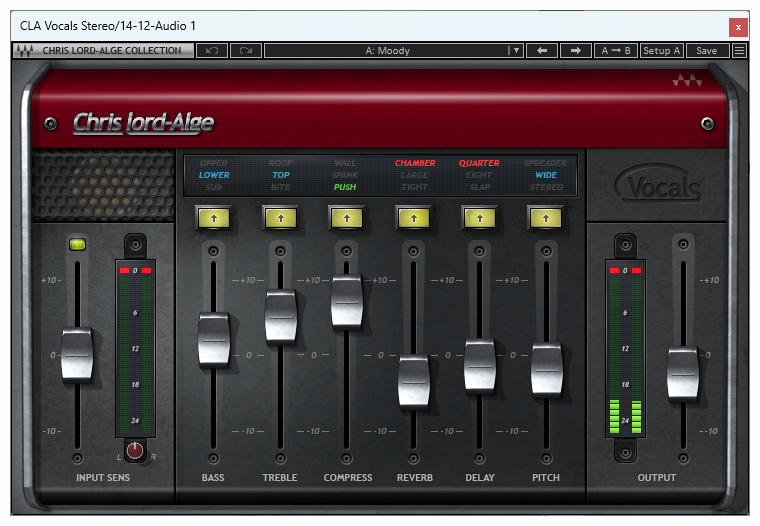The image size is (760, 526).
Task: Select the SPREADER pitch mode label
Action: click(545, 163)
